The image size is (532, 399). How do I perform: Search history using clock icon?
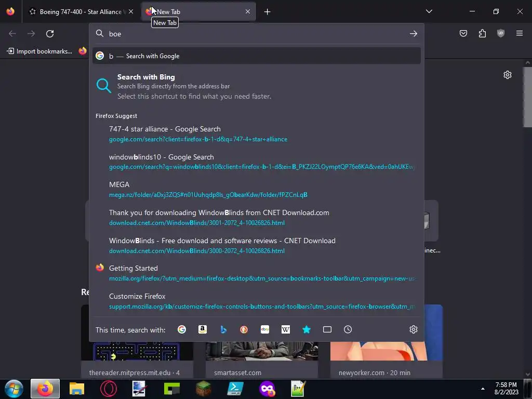coord(348,329)
